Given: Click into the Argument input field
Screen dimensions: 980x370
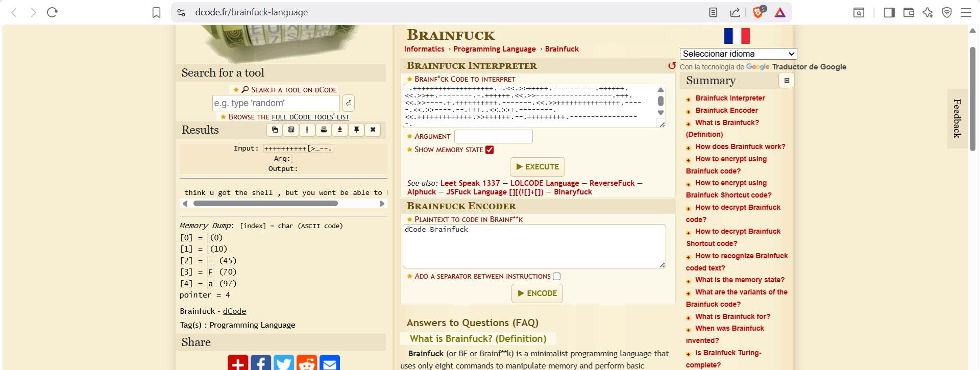Looking at the screenshot, I should pos(494,136).
